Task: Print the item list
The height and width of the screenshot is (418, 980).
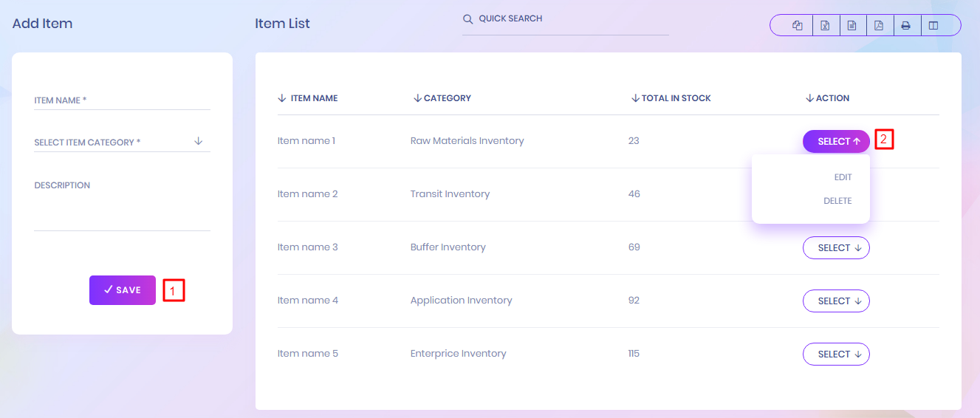Action: click(905, 26)
